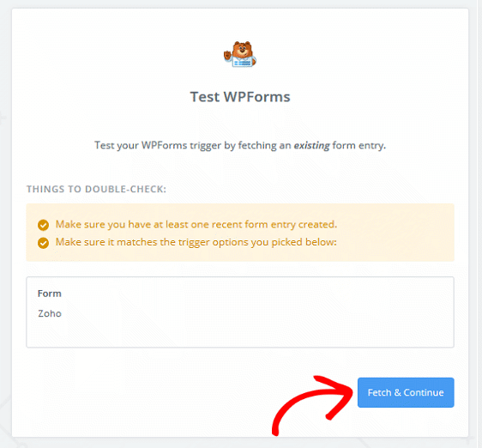This screenshot has height=448, width=482.
Task: Click the text about one recent form entry created
Action: [x=196, y=225]
